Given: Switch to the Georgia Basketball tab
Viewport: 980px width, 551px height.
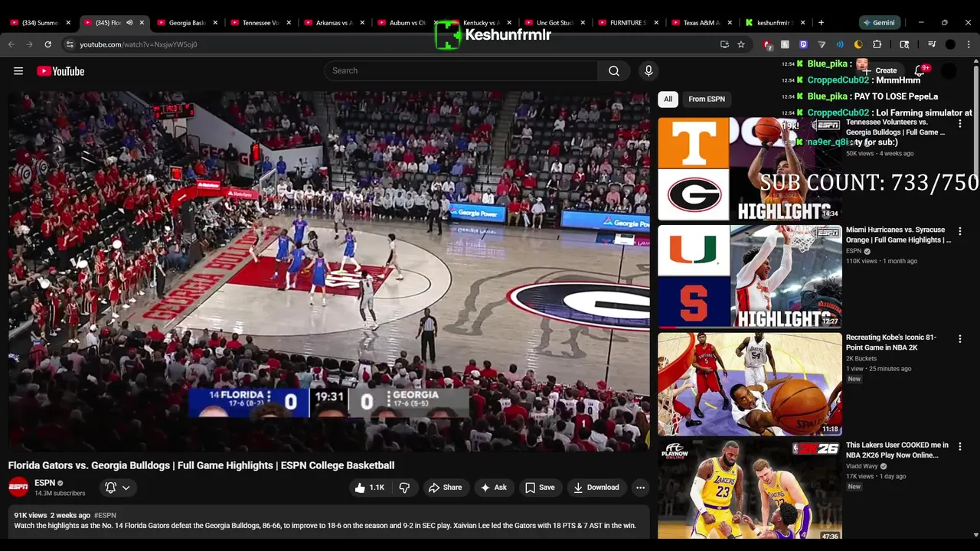Looking at the screenshot, I should [188, 23].
